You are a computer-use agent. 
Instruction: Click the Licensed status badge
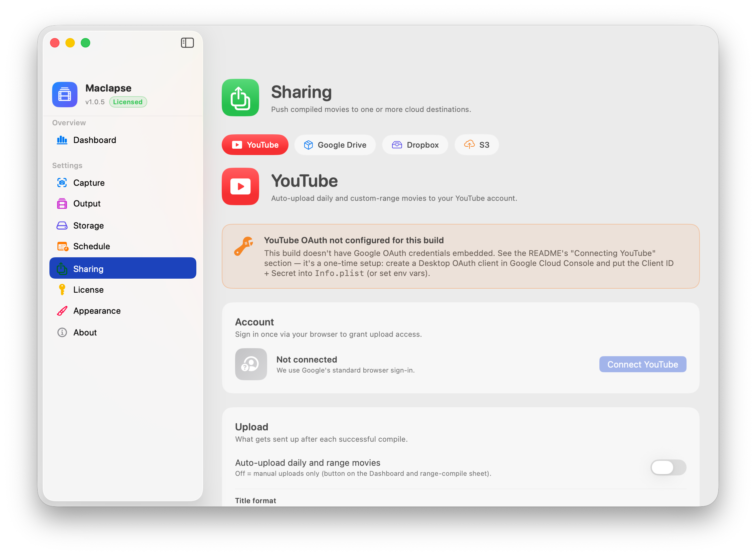point(128,102)
